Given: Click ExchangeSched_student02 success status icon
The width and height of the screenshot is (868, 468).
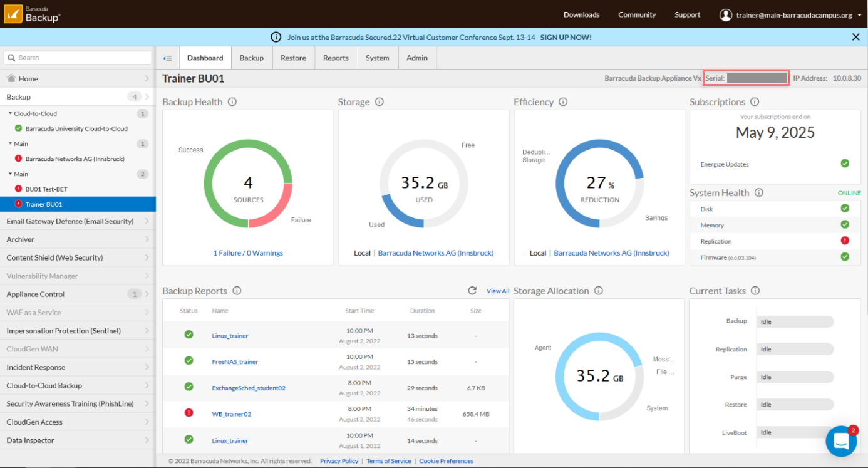Looking at the screenshot, I should (x=189, y=387).
